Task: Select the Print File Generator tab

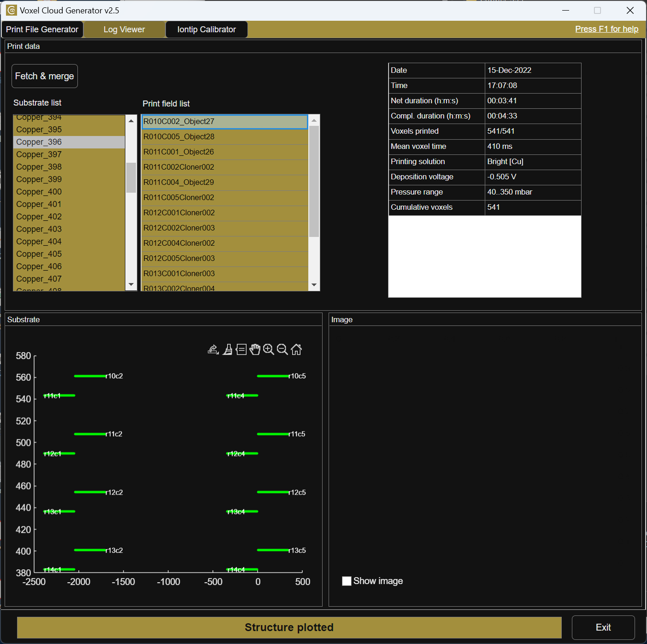Action: coord(42,30)
